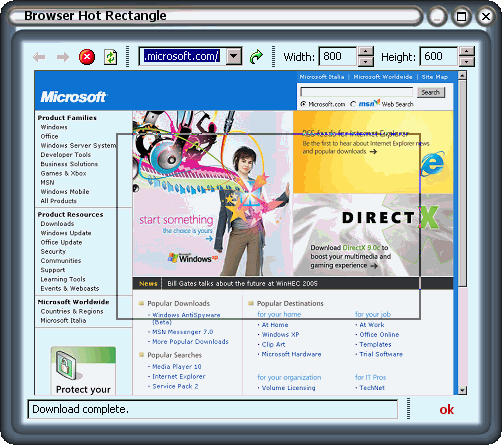Image resolution: width=502 pixels, height=445 pixels.
Task: Open MSN Messenger 7.0 download link
Action: 183,332
